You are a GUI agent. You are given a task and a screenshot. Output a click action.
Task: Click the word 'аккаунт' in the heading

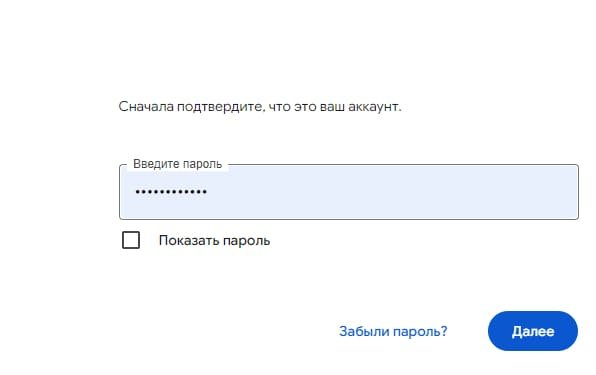373,107
